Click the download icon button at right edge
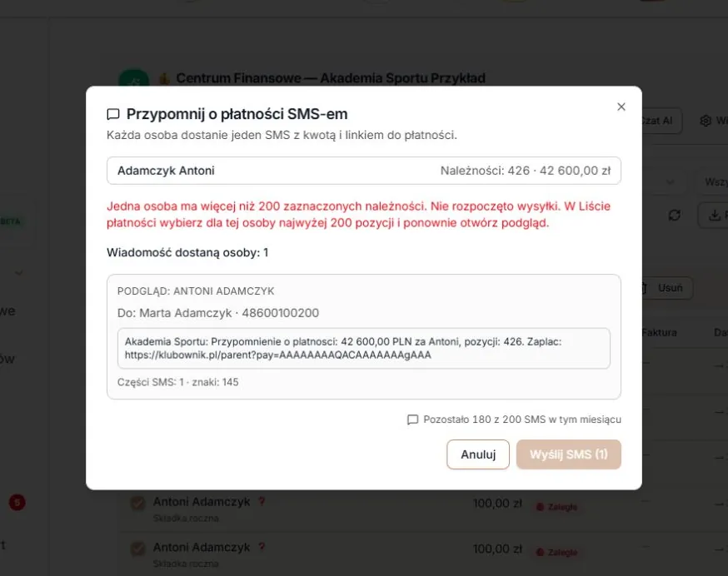The image size is (728, 576). point(714,215)
